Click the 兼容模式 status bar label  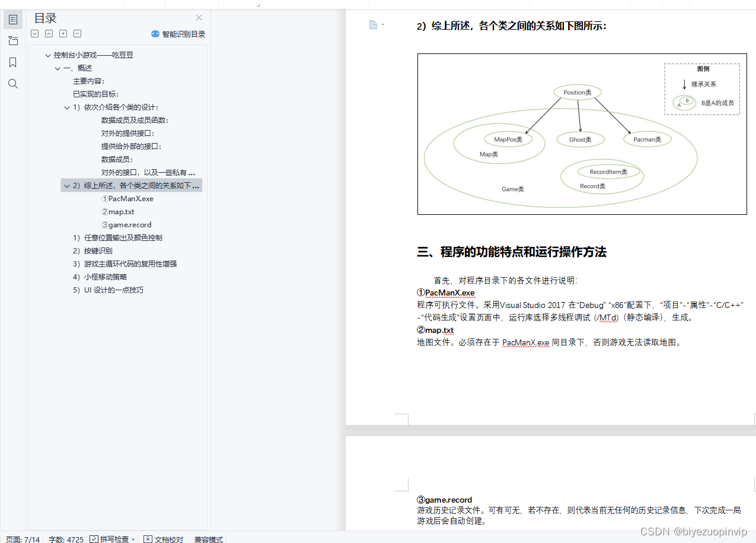pos(209,539)
